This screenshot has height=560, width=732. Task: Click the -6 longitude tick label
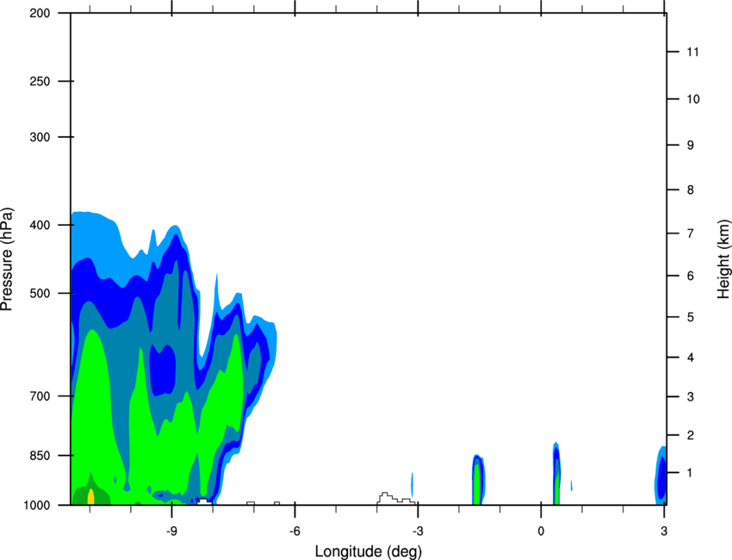pos(295,531)
